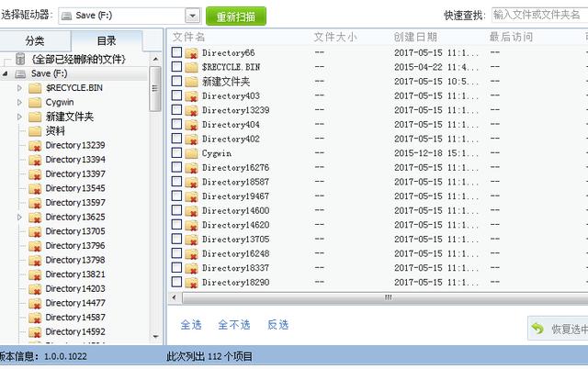Screen dimensions: 588x369
Task: Check the box for Directory66
Action: (x=176, y=53)
